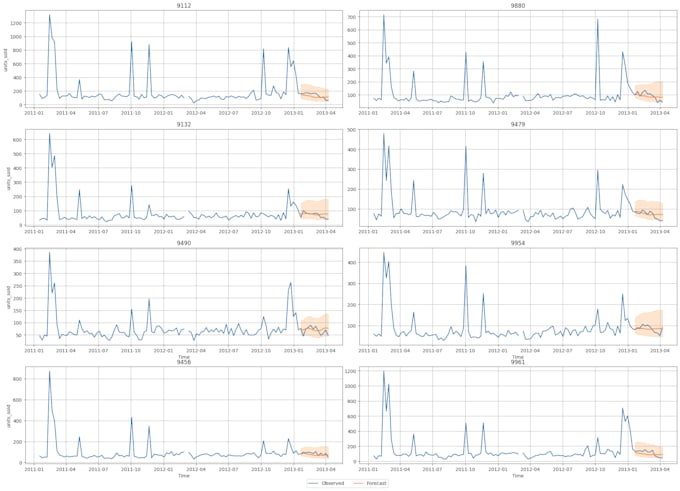Click y-axis tick 400 in chart 9954
Image resolution: width=680 pixels, height=491 pixels.
click(351, 263)
